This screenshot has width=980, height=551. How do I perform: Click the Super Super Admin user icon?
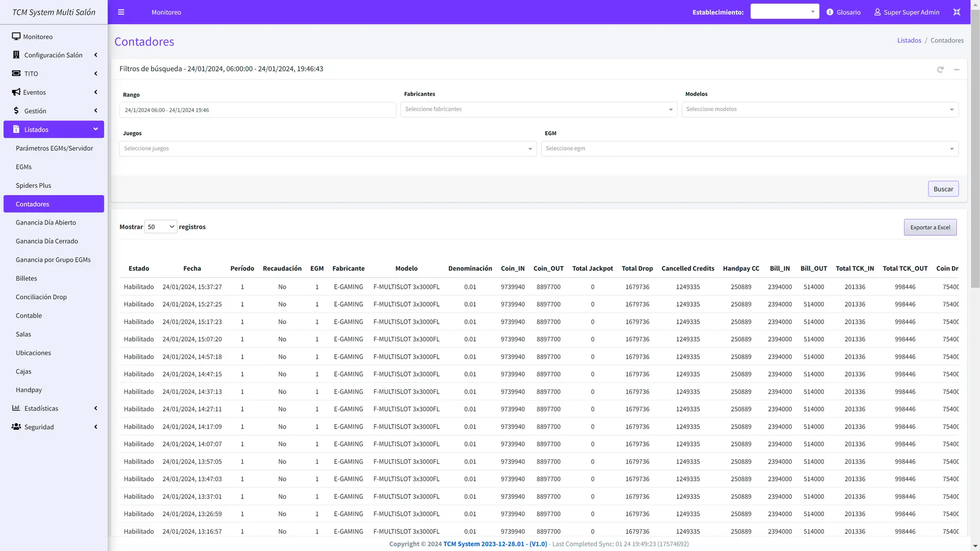coord(877,12)
